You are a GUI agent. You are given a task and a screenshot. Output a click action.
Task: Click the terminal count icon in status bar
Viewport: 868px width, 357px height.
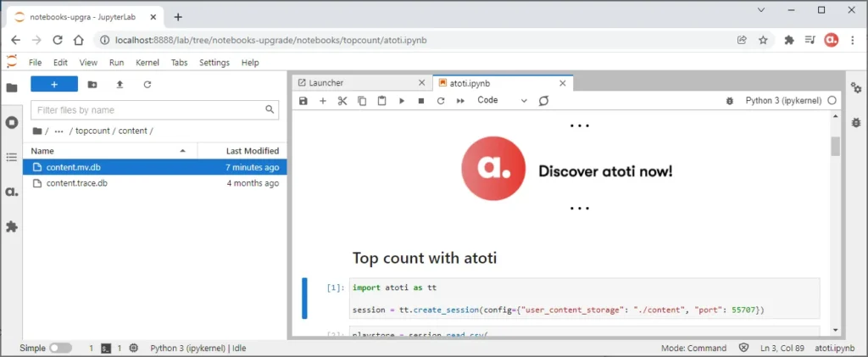pos(106,349)
